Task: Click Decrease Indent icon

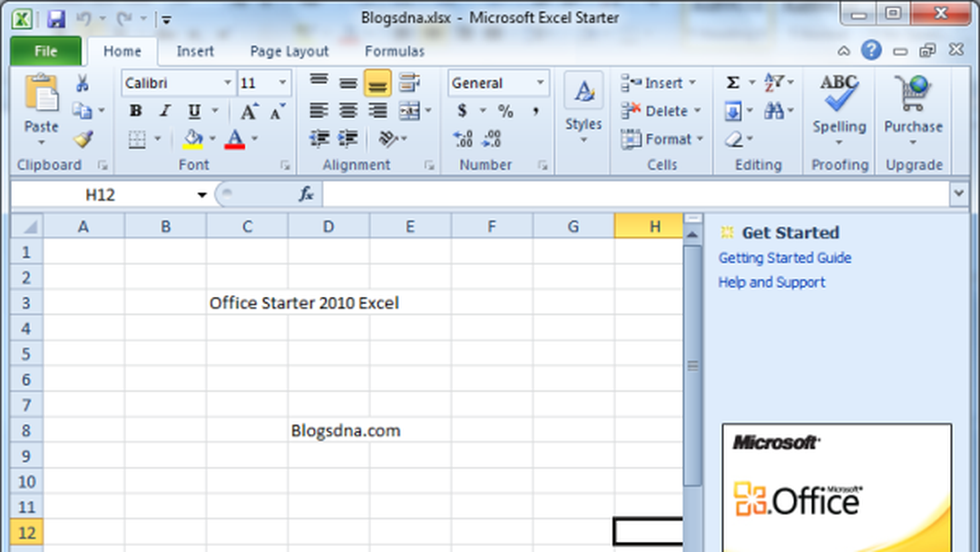Action: (x=319, y=138)
